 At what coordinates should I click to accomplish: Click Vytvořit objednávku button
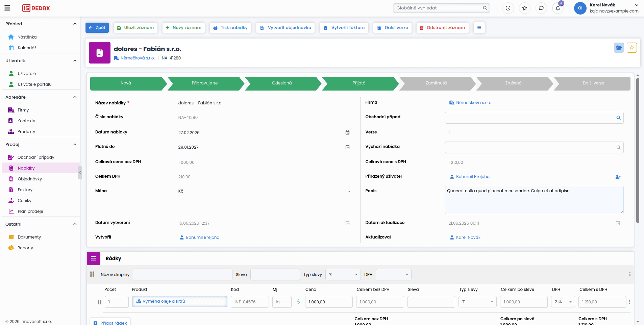(286, 28)
